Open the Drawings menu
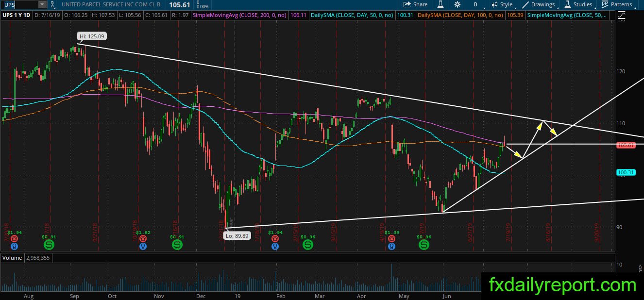 tap(542, 4)
